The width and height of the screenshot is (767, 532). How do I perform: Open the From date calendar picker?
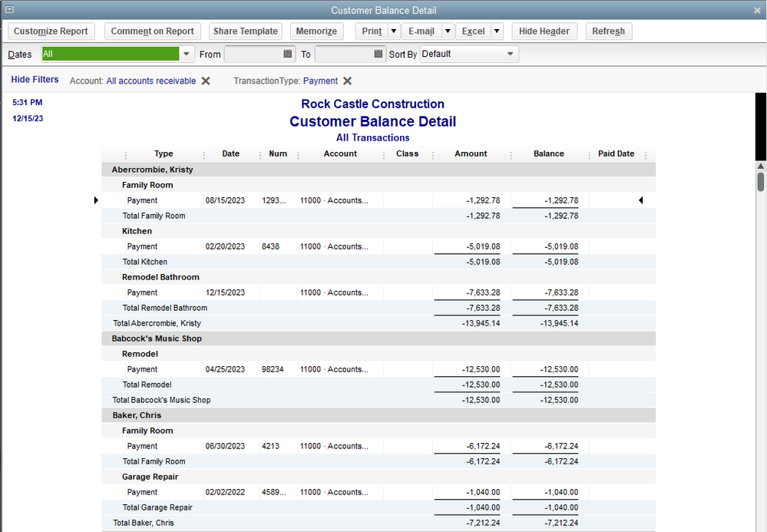coord(288,54)
